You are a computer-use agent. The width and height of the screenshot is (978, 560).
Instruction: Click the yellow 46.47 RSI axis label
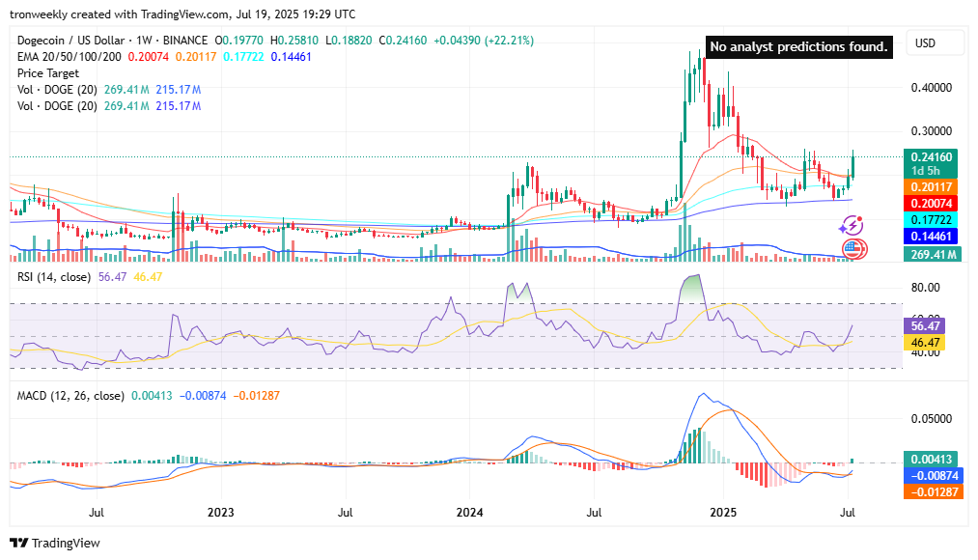tap(924, 343)
